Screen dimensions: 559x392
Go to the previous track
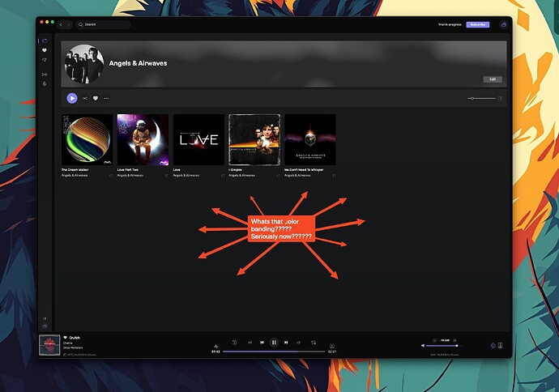point(262,343)
